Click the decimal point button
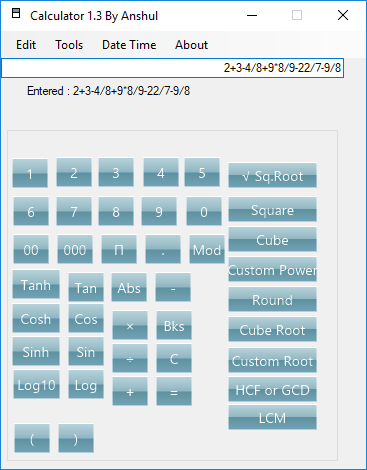The width and height of the screenshot is (367, 470). (163, 249)
